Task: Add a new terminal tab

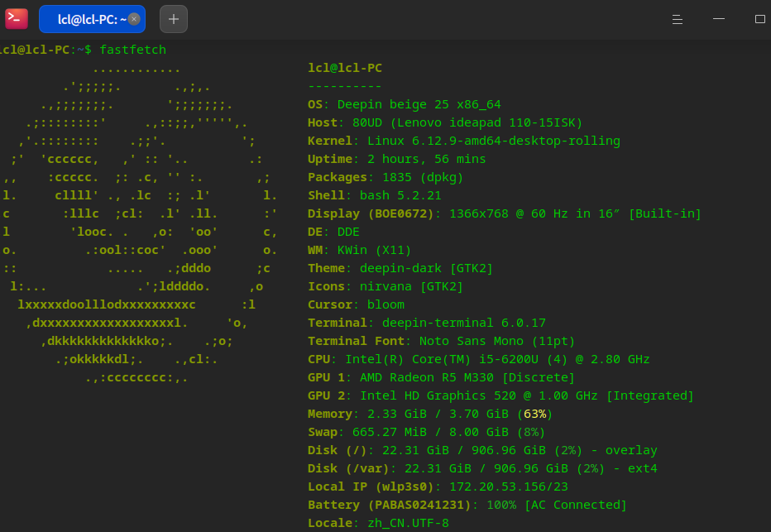Action: pos(174,19)
